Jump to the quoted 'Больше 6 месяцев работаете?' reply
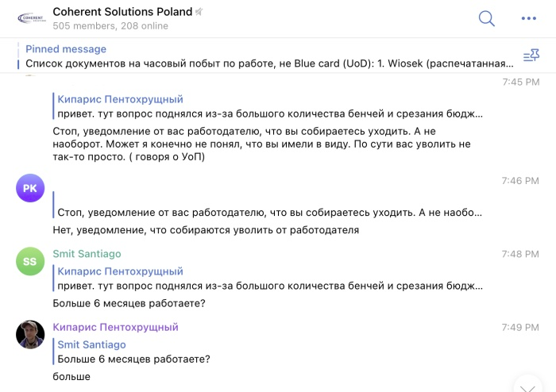The height and width of the screenshot is (392, 556). (135, 352)
